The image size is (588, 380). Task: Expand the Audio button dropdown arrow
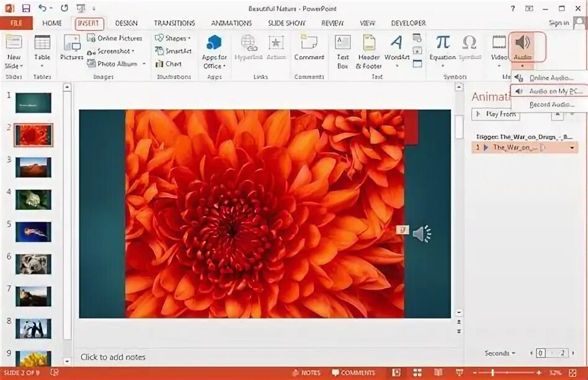tap(522, 66)
